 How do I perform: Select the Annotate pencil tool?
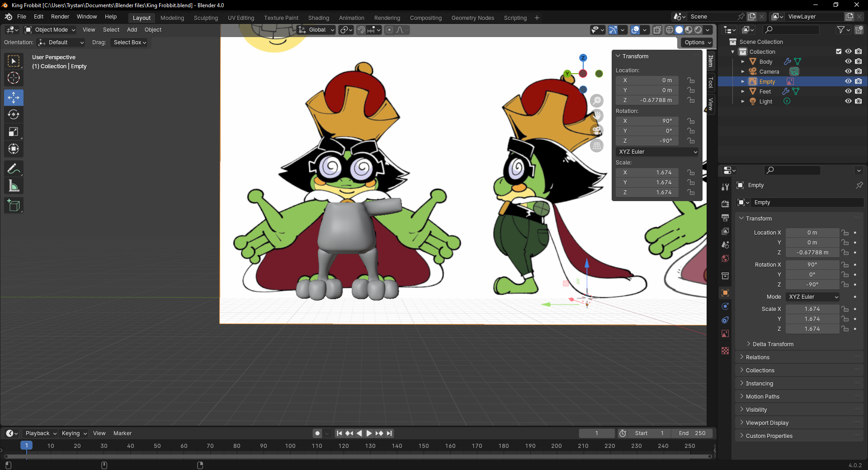(x=14, y=169)
